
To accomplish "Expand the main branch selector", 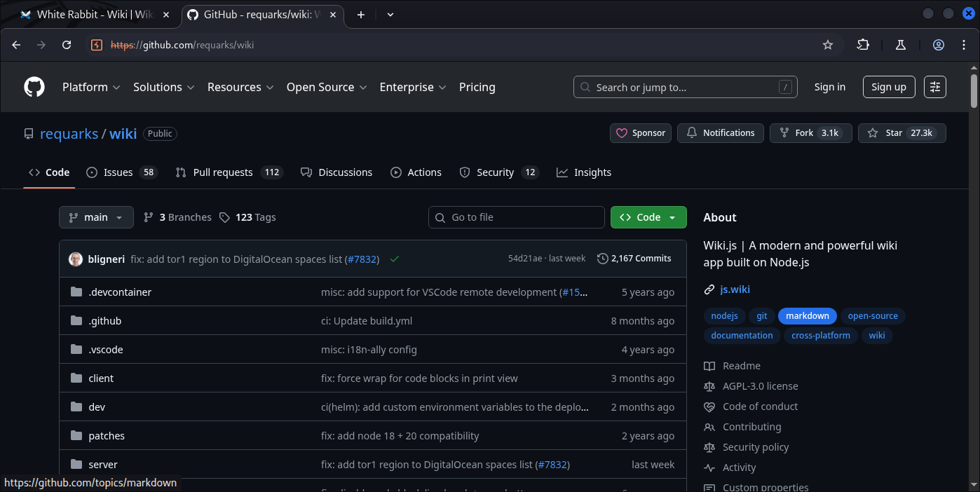I will coord(96,217).
